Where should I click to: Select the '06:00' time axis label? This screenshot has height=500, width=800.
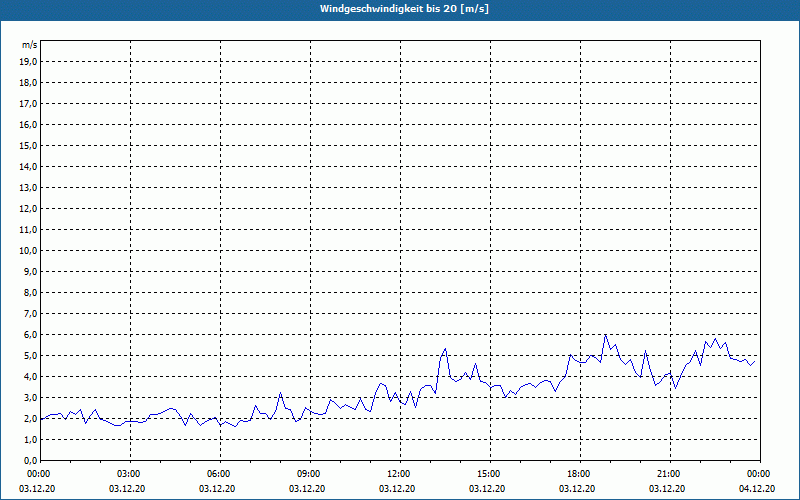[x=220, y=474]
